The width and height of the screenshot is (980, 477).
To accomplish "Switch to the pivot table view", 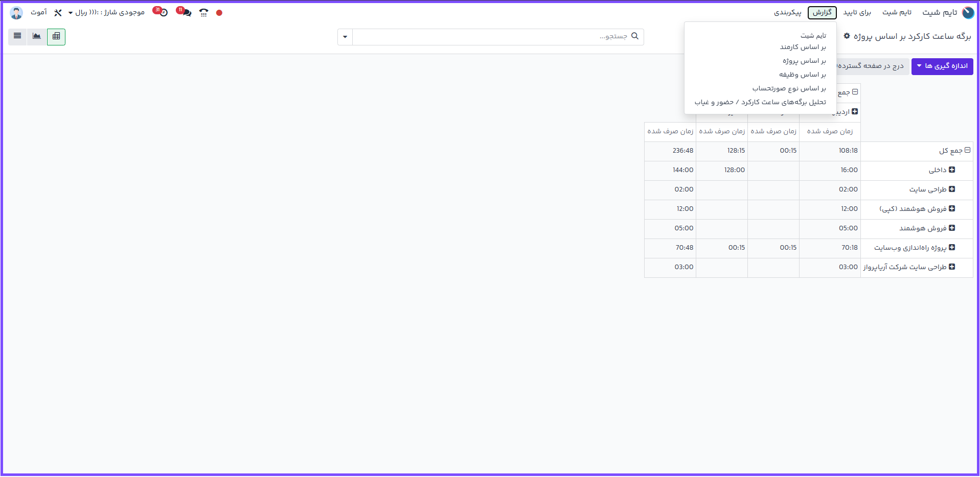I will pyautogui.click(x=56, y=37).
